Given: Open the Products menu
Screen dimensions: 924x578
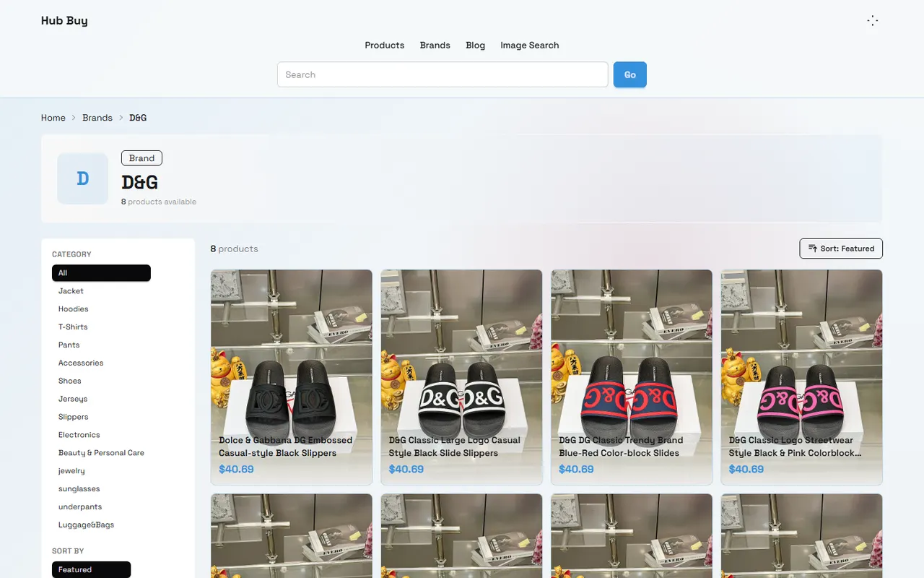Looking at the screenshot, I should pyautogui.click(x=385, y=45).
